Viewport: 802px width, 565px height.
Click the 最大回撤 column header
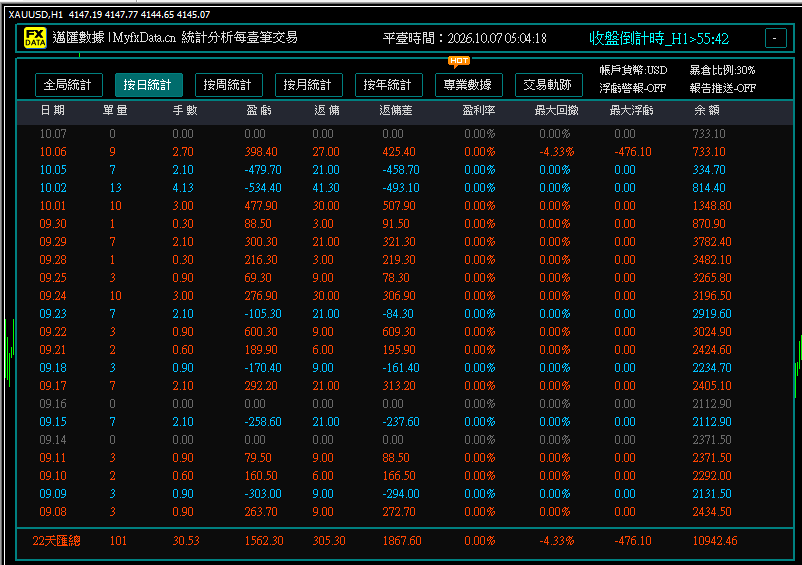pyautogui.click(x=556, y=110)
